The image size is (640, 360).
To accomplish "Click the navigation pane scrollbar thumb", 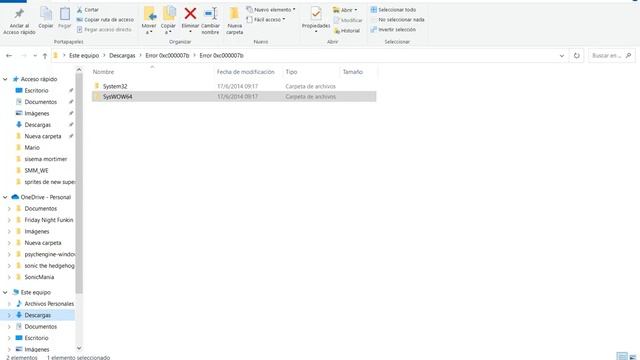I will click(79, 183).
